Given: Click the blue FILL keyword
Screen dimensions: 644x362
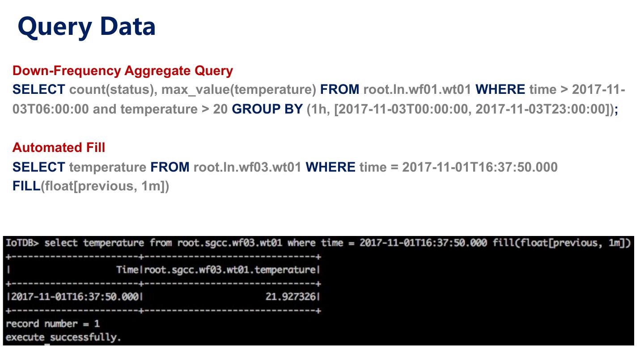Looking at the screenshot, I should coord(26,186).
